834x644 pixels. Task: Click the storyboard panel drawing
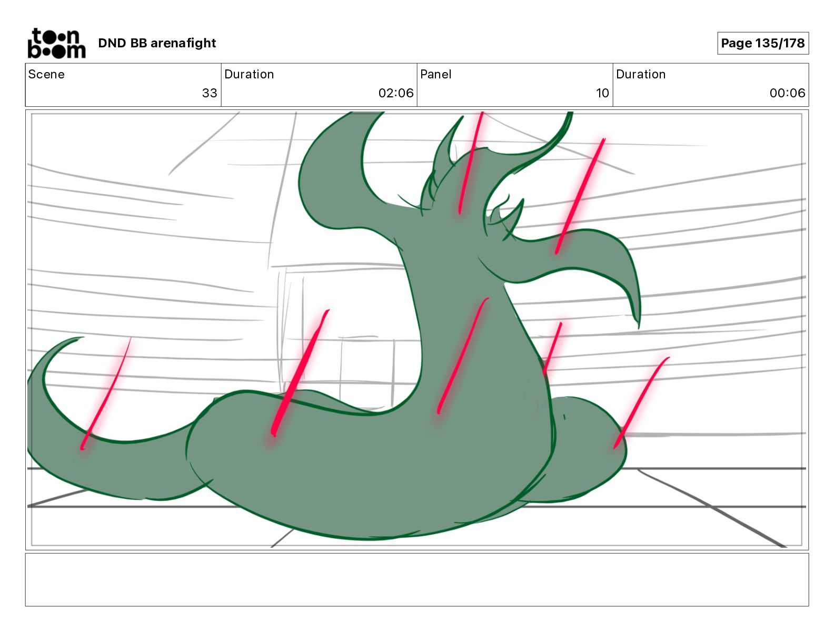pos(416,329)
